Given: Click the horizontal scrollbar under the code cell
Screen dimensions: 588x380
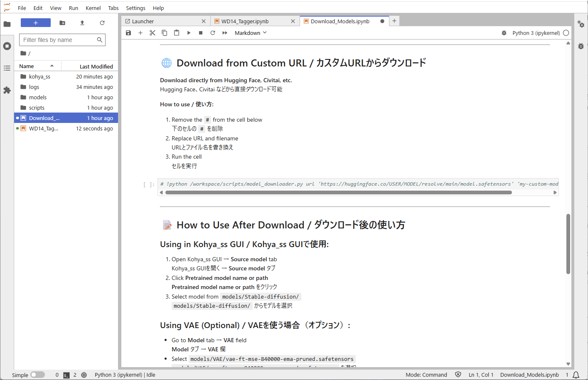Looking at the screenshot, I should pos(338,192).
